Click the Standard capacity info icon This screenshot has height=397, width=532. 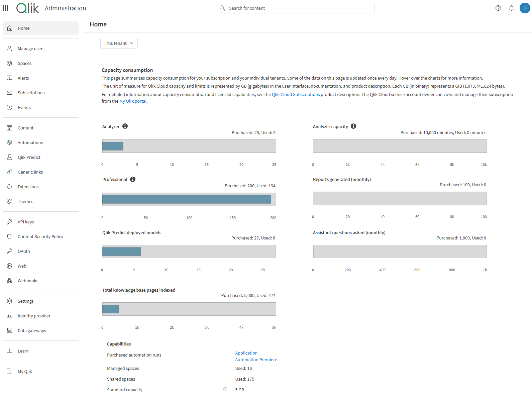click(225, 389)
